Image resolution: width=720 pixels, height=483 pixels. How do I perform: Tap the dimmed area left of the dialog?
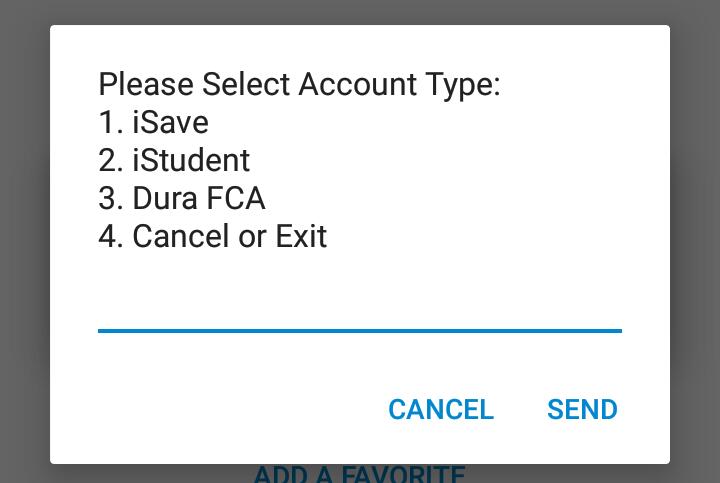(24, 240)
